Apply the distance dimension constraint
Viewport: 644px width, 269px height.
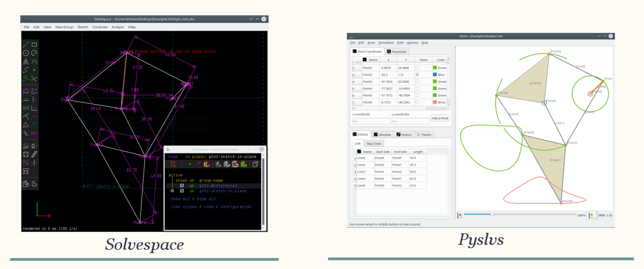tap(26, 90)
